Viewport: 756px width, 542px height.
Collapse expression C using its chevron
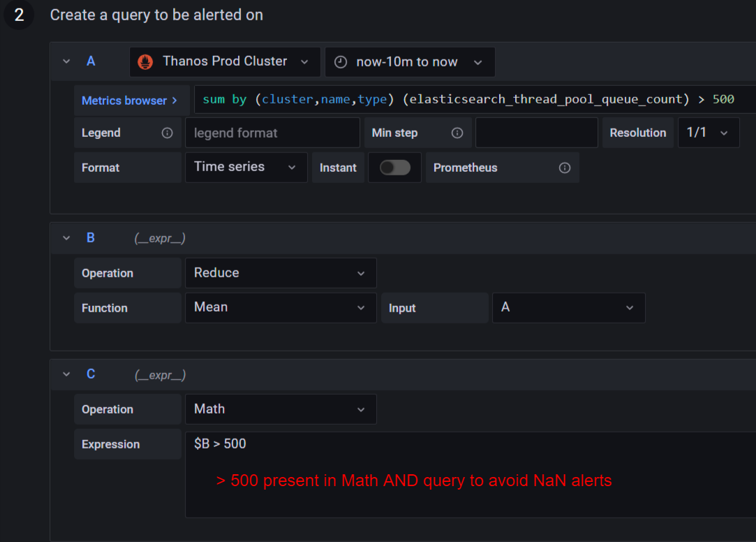coord(66,374)
